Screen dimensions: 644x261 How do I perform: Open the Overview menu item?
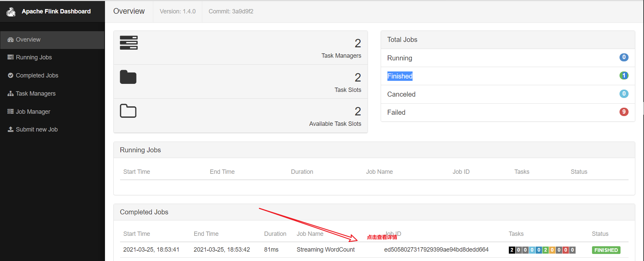pos(52,40)
